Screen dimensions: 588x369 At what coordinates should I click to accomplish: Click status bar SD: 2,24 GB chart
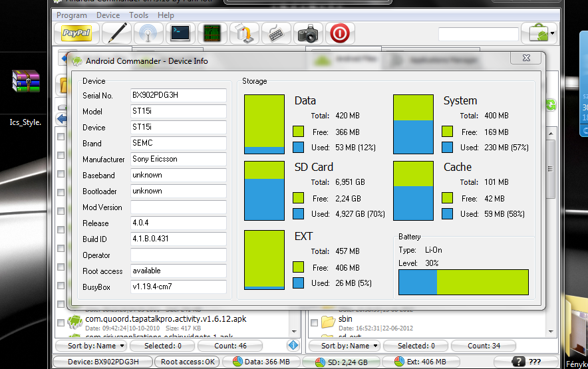pos(341,362)
